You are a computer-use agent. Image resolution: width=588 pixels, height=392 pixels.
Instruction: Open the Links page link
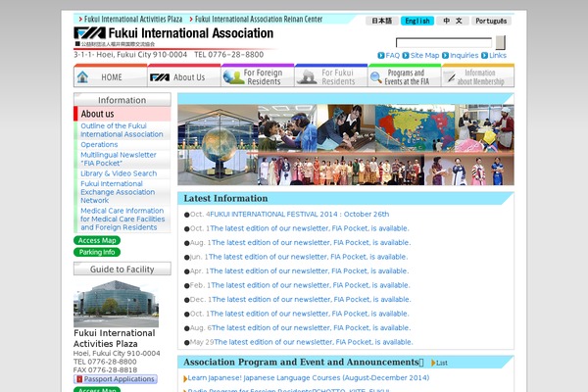click(498, 56)
